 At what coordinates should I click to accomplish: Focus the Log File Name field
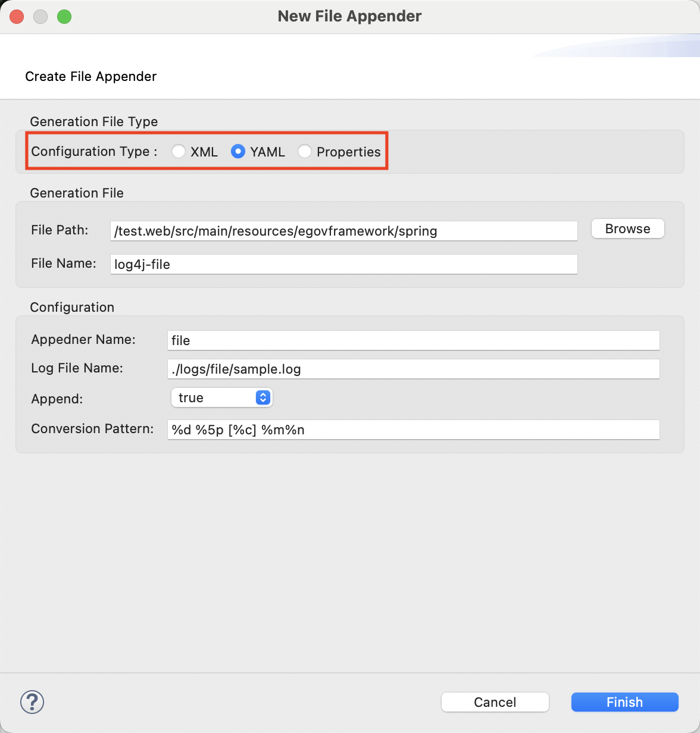(x=413, y=369)
